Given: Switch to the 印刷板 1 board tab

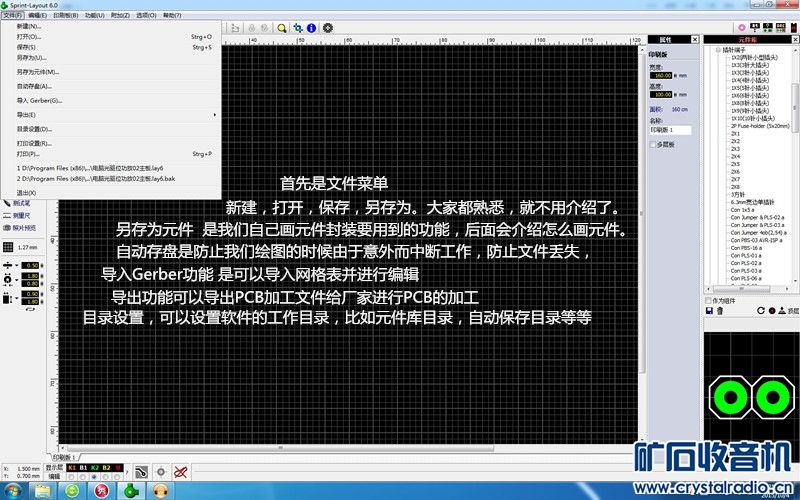Looking at the screenshot, I should pos(64,457).
